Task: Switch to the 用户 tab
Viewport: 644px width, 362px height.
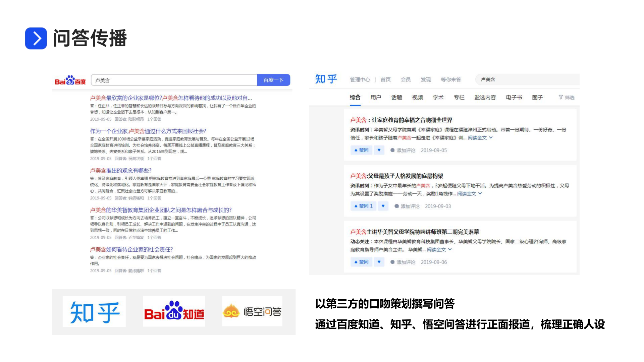Action: pos(376,98)
